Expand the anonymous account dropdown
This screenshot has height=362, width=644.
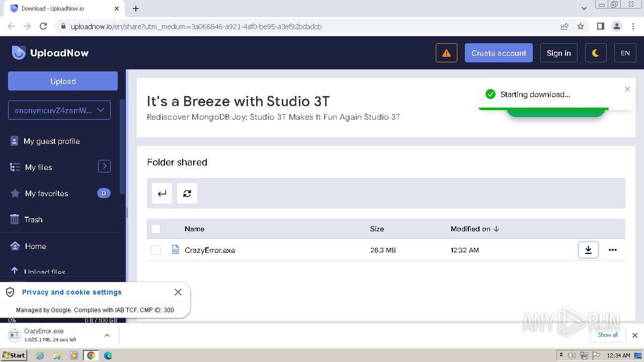pyautogui.click(x=59, y=110)
